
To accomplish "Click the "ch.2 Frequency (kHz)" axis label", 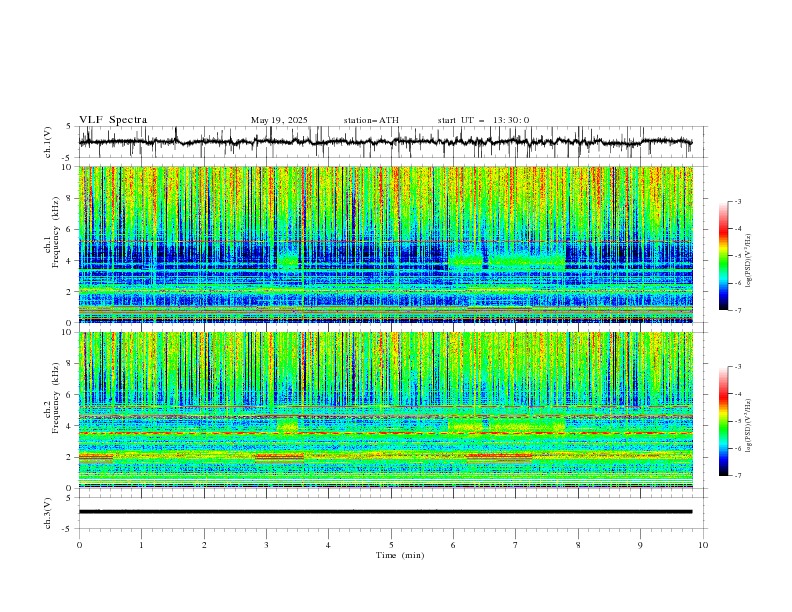I will click(52, 398).
